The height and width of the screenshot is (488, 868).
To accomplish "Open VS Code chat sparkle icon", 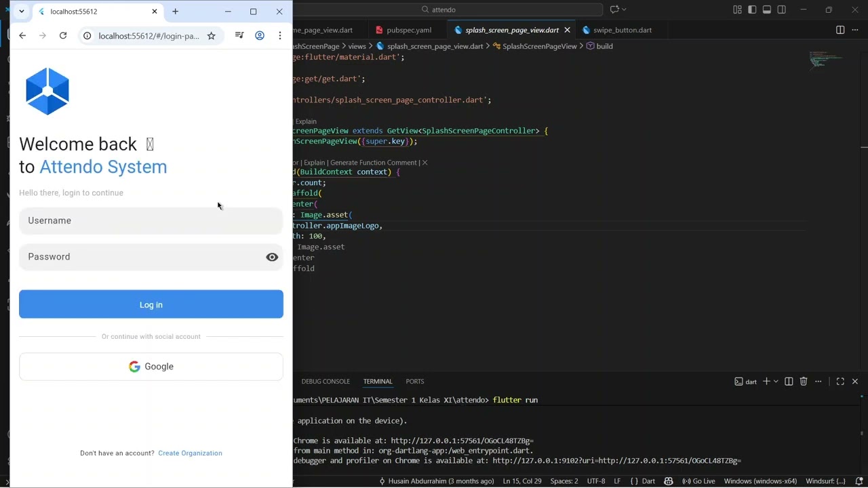I will pyautogui.click(x=614, y=9).
